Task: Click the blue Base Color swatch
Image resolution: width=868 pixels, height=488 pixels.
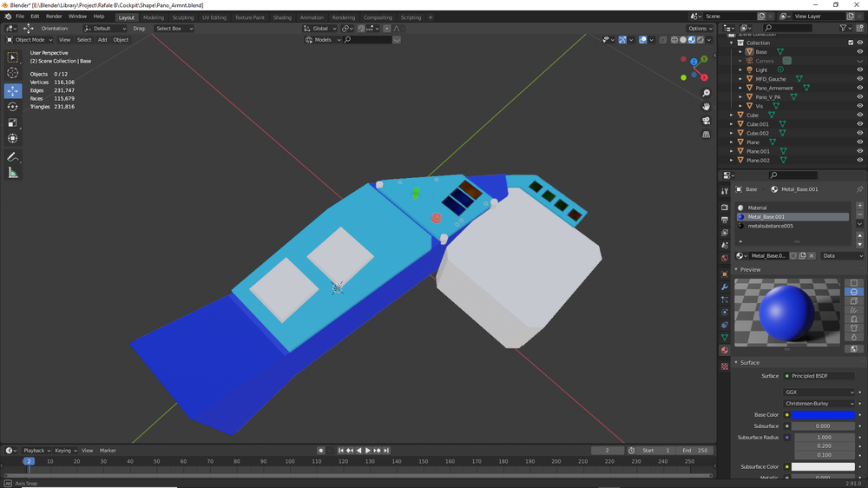Action: [x=823, y=415]
